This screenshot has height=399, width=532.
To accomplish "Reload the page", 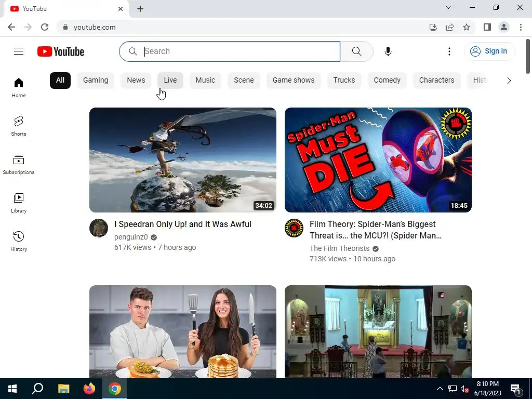I will coord(45,27).
